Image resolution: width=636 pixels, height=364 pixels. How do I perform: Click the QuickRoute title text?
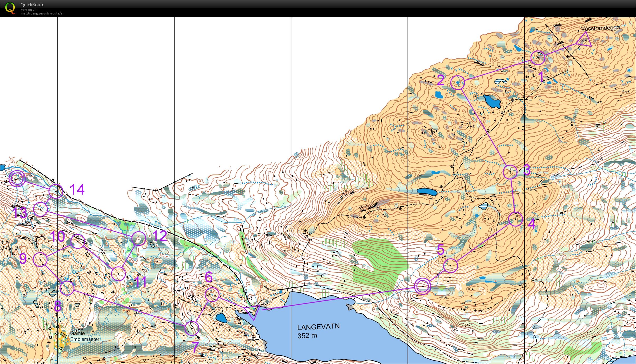pyautogui.click(x=32, y=5)
